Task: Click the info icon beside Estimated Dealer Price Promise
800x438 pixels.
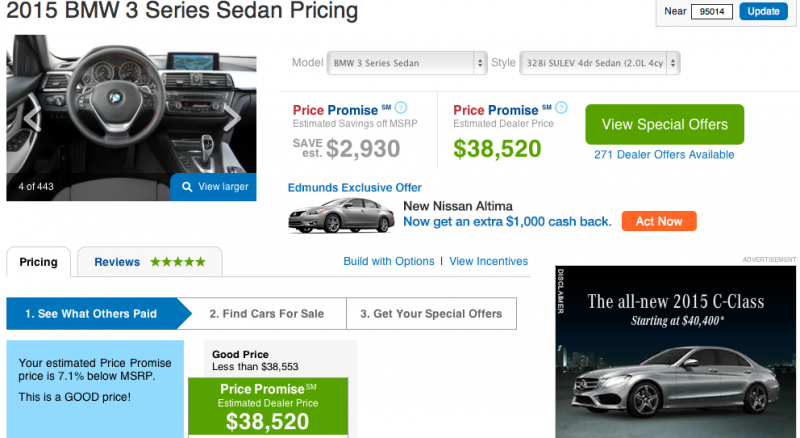Action: click(x=562, y=108)
